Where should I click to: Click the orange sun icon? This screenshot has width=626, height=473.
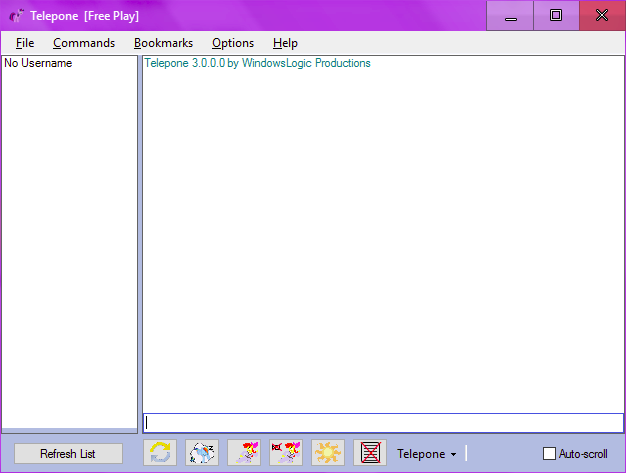click(328, 453)
